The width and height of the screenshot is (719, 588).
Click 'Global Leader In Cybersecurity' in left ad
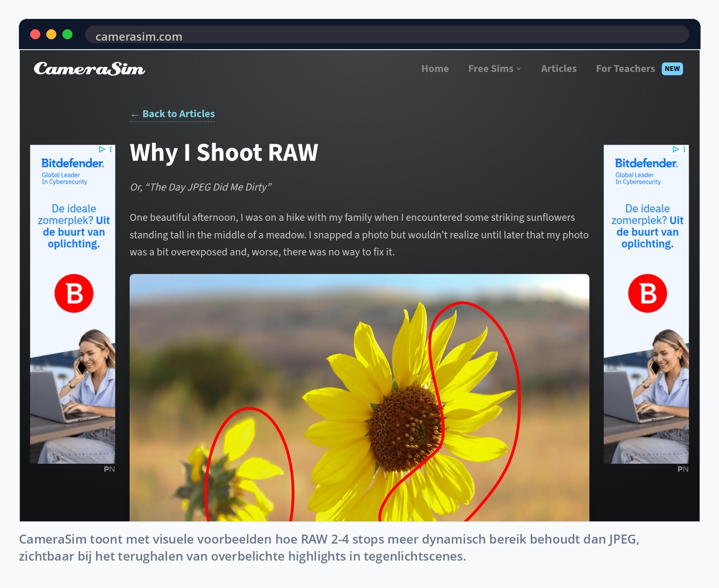coord(64,178)
